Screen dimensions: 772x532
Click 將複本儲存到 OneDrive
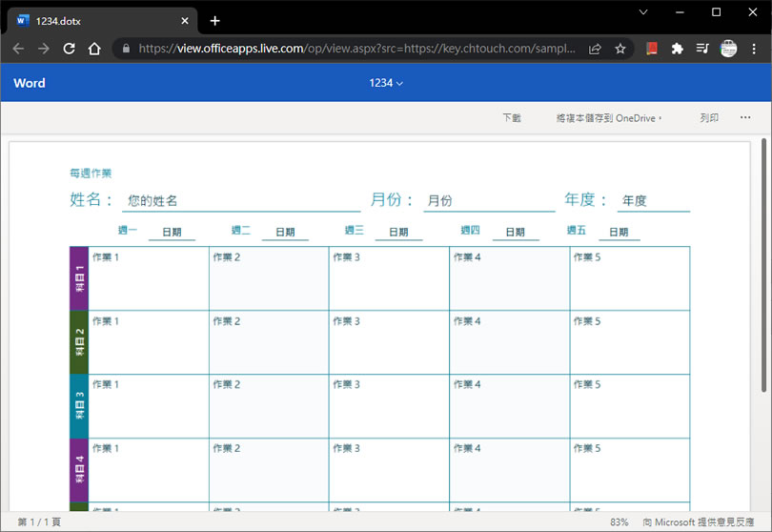click(608, 118)
